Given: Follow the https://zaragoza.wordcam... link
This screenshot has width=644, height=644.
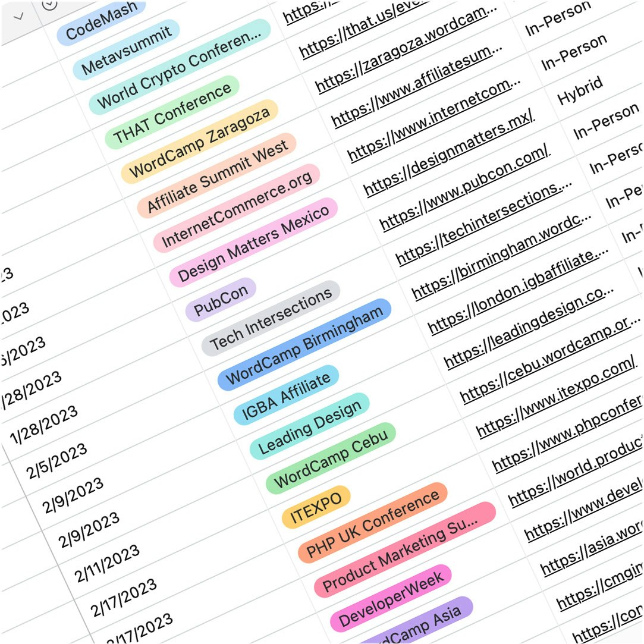Looking at the screenshot, I should click(406, 49).
